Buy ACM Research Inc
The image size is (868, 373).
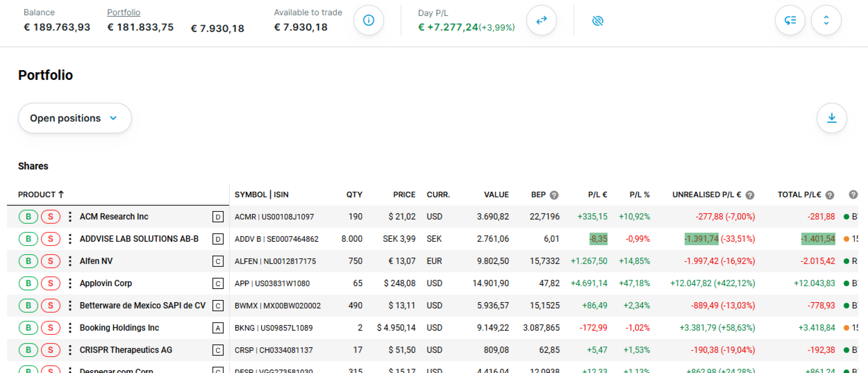pyautogui.click(x=28, y=216)
